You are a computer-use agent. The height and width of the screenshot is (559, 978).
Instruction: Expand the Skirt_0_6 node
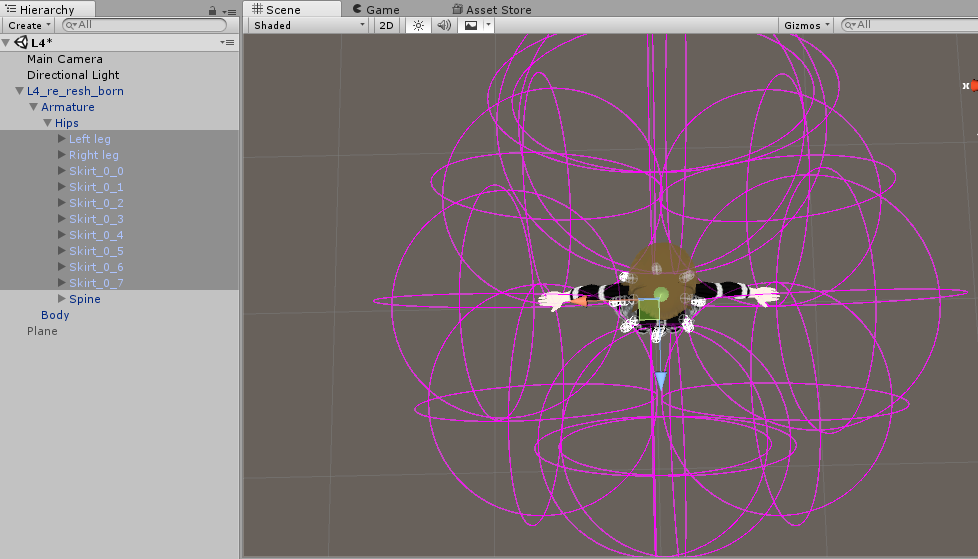[62, 266]
